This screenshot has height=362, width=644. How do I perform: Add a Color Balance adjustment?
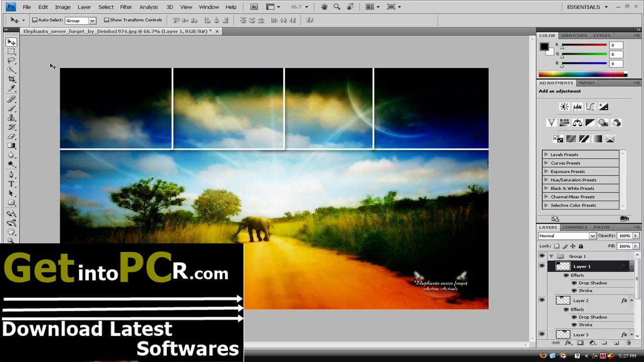point(577,123)
